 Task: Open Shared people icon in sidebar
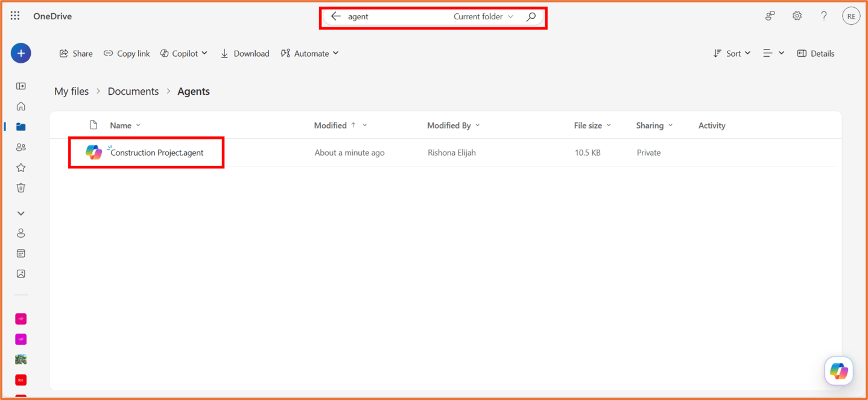[x=21, y=147]
